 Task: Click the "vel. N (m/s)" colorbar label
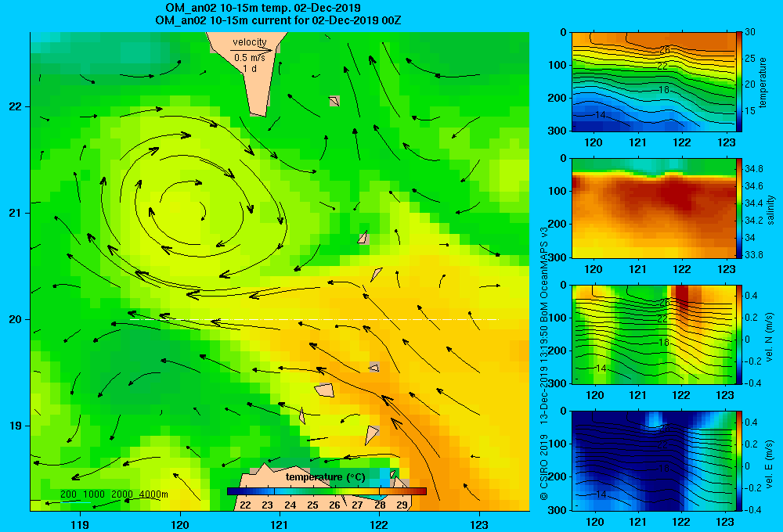point(769,337)
